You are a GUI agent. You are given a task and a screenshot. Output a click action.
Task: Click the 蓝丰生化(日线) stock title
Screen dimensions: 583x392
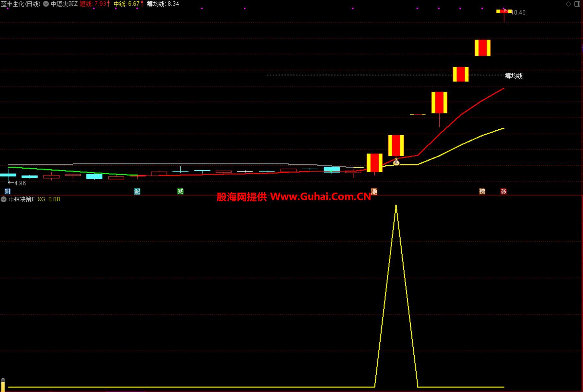pyautogui.click(x=21, y=4)
